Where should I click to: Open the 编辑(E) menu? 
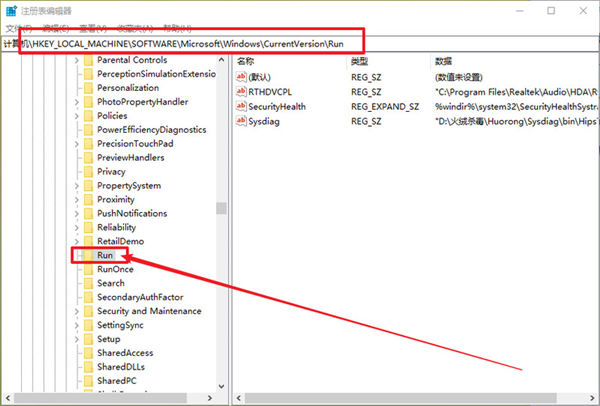click(56, 28)
